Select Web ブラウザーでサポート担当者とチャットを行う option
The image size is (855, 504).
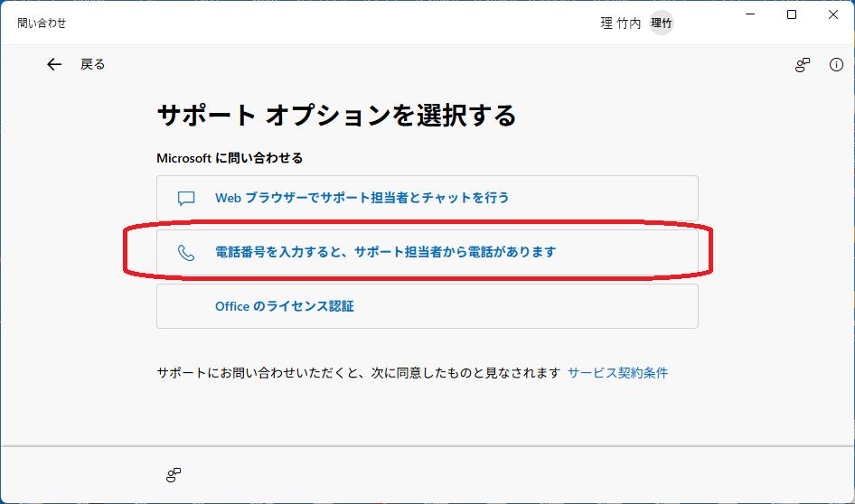pyautogui.click(x=362, y=198)
